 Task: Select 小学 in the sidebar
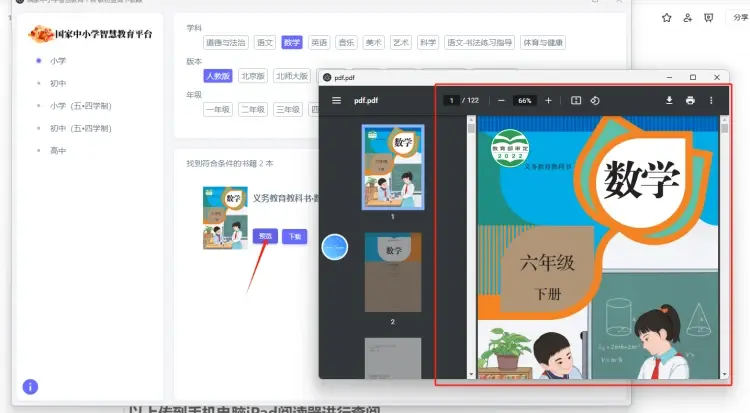click(x=58, y=61)
